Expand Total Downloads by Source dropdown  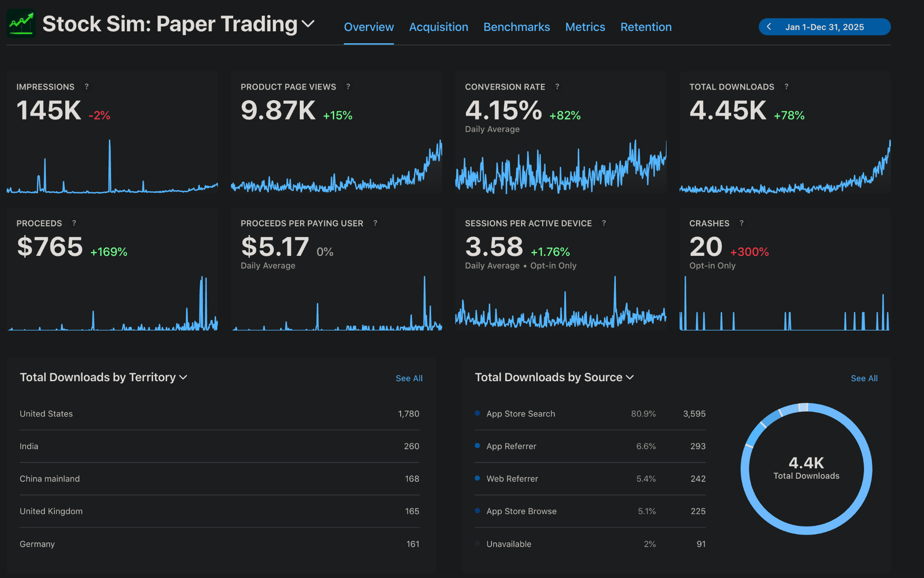coord(554,377)
